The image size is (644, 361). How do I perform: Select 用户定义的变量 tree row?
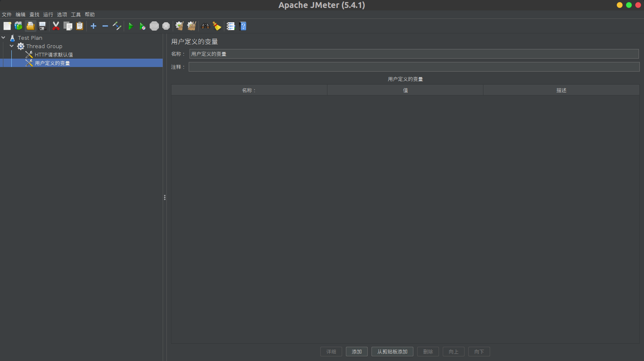click(81, 63)
